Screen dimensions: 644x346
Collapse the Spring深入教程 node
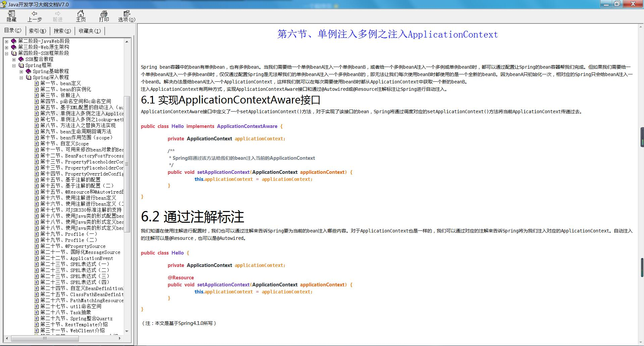click(21, 77)
